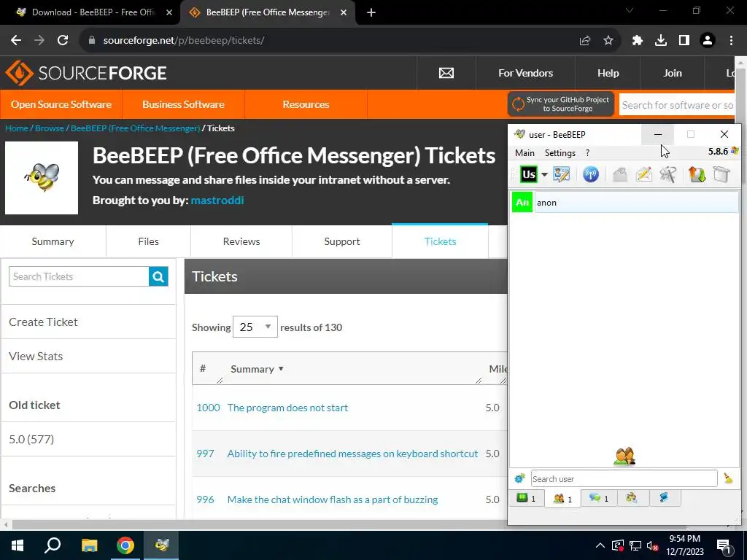Switch to the Files tab
The height and width of the screenshot is (560, 747).
(x=148, y=241)
